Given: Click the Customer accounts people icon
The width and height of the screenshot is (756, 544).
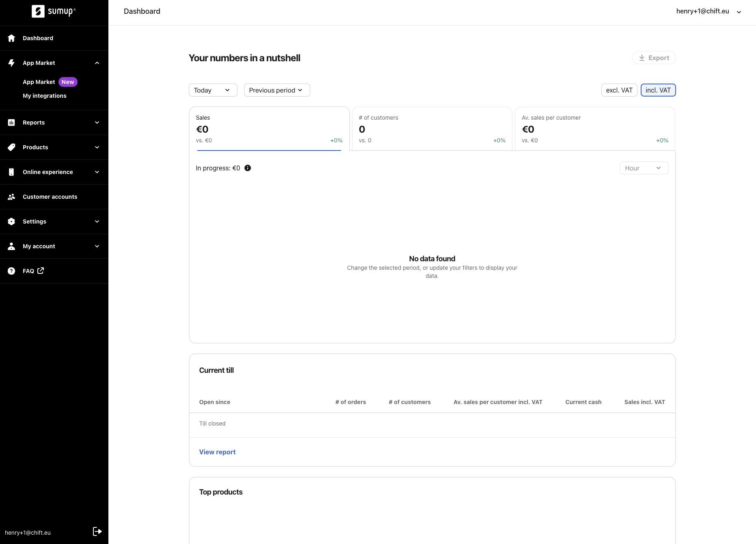Looking at the screenshot, I should 11,197.
